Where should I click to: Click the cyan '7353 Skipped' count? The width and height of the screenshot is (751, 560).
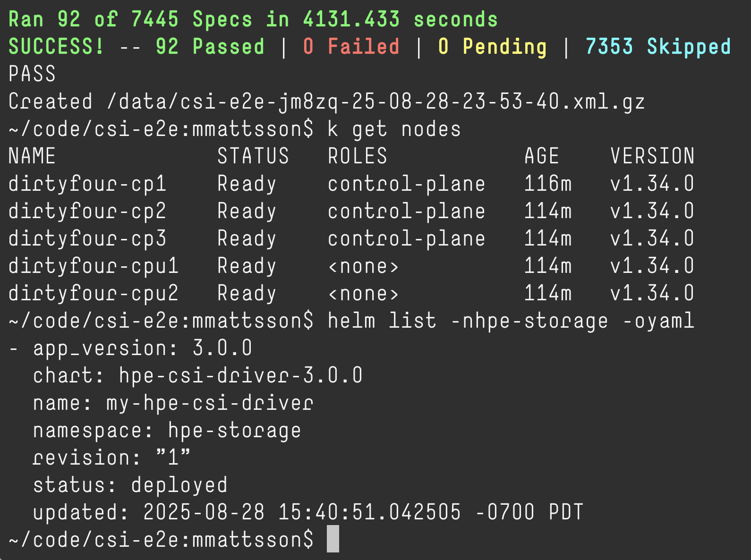[658, 48]
